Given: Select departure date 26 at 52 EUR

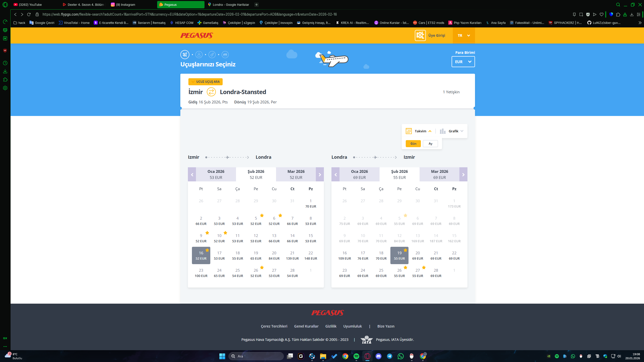Looking at the screenshot, I should [256, 273].
